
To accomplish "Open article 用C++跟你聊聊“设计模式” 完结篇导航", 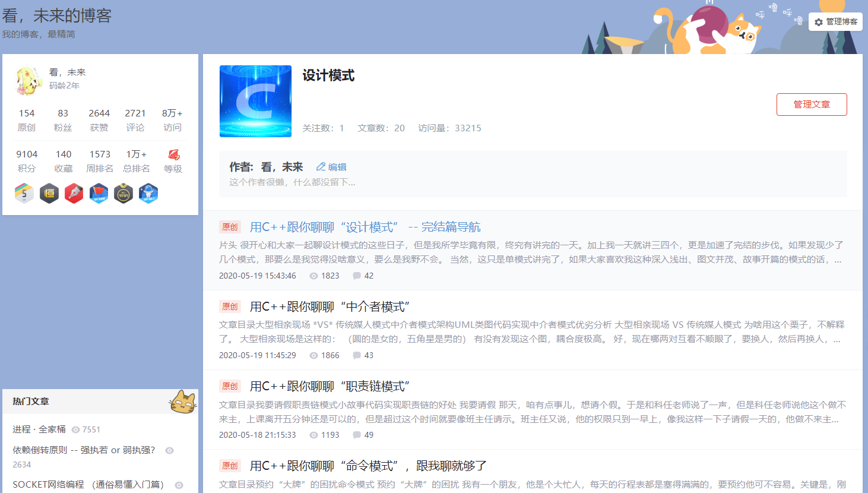I will 365,227.
